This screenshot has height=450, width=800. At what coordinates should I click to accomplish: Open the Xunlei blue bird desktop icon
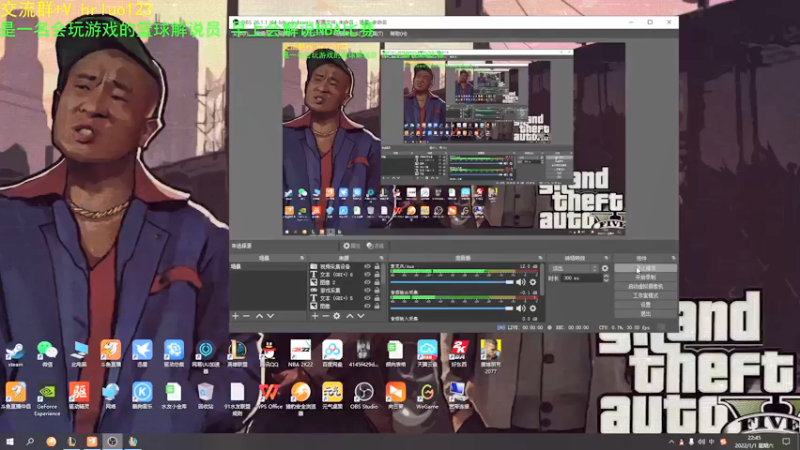[142, 353]
